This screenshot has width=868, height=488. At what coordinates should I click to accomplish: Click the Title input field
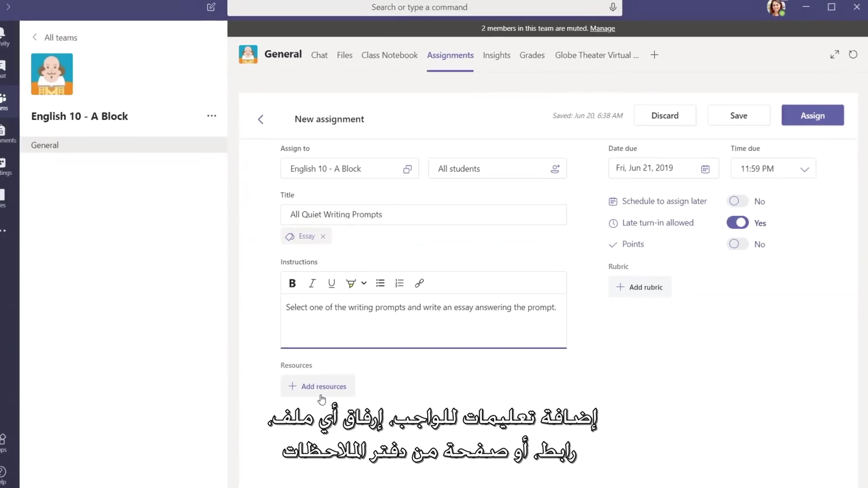click(423, 215)
